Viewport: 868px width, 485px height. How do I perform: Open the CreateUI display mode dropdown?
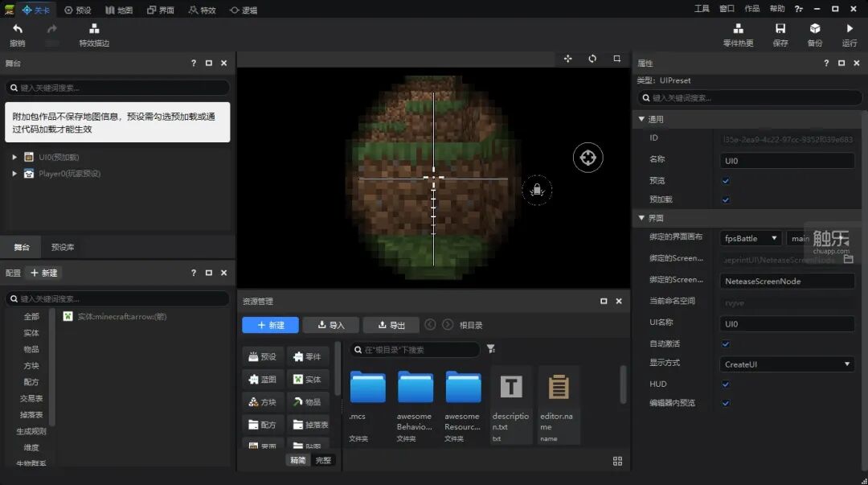(x=787, y=364)
